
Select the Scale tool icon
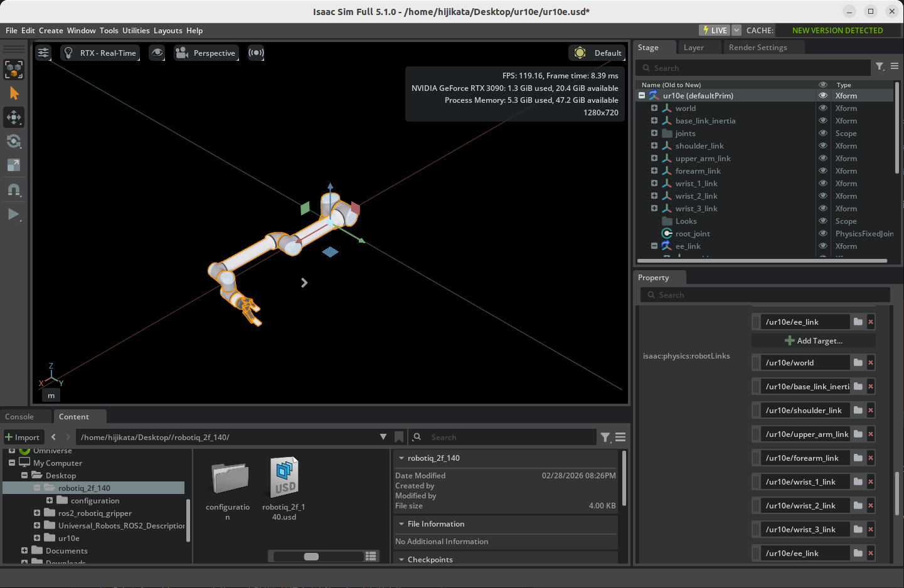tap(14, 165)
